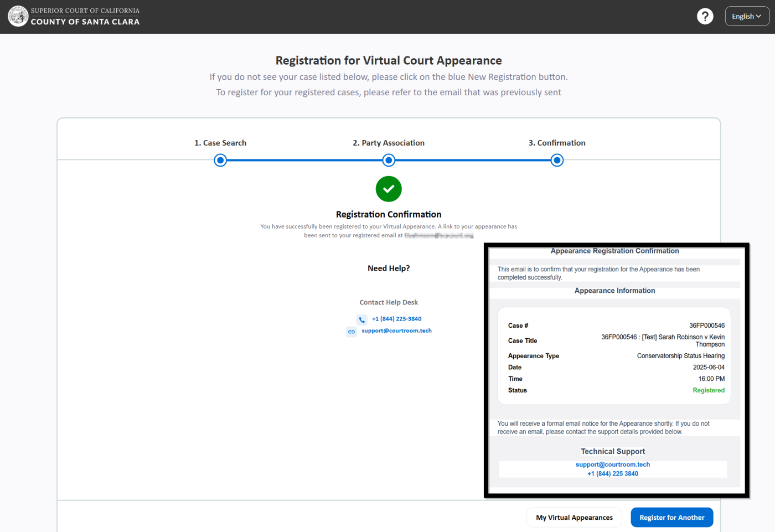Click the Santa Clara court seal logo
The width and height of the screenshot is (775, 532).
(x=18, y=17)
